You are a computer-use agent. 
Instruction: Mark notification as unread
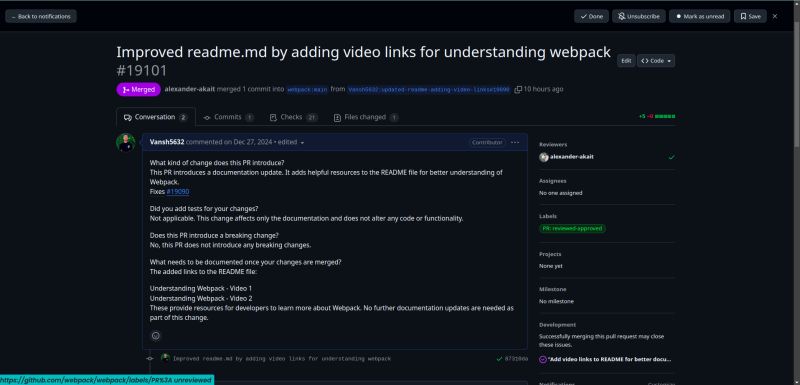point(699,16)
